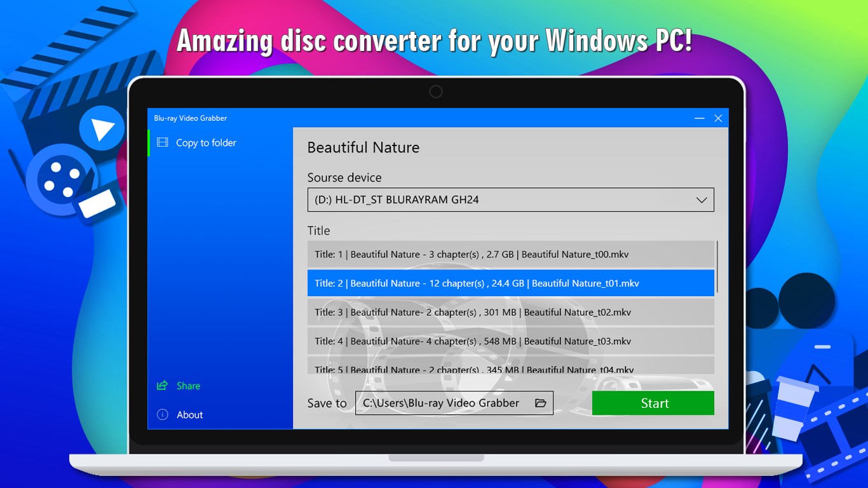Click the Sourse device label
Image resolution: width=868 pixels, height=488 pixels.
coord(344,177)
